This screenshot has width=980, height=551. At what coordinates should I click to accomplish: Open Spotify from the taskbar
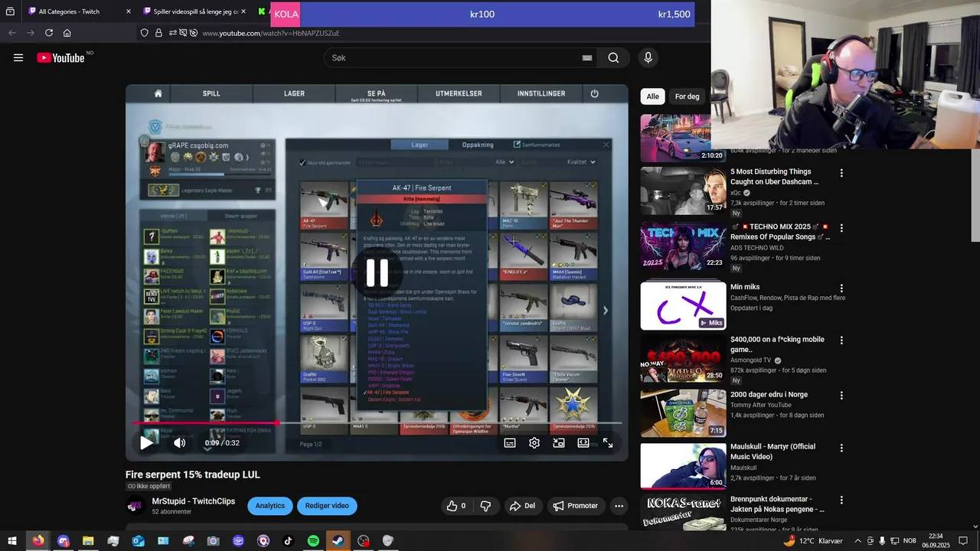tap(313, 540)
